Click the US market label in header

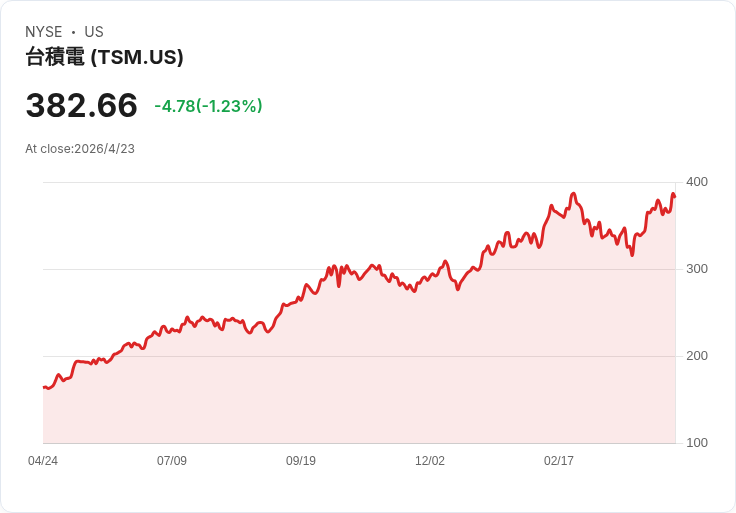[94, 32]
